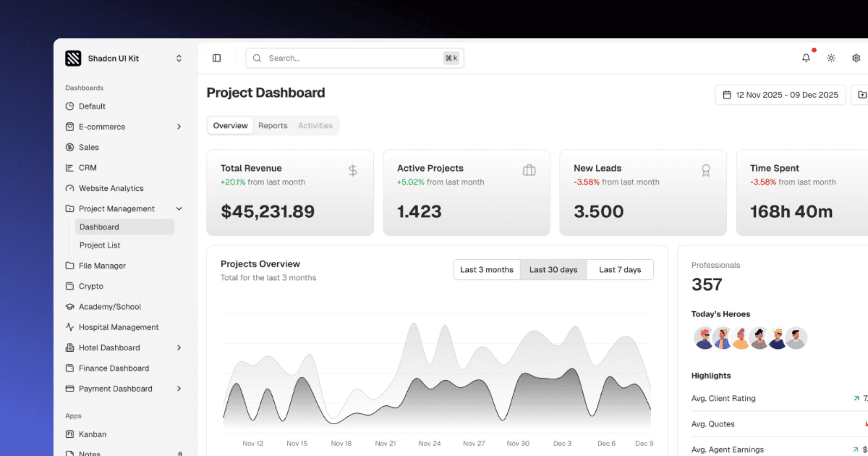Screen dimensions: 868x456
Task: Select the Last 30 days filter
Action: click(553, 269)
